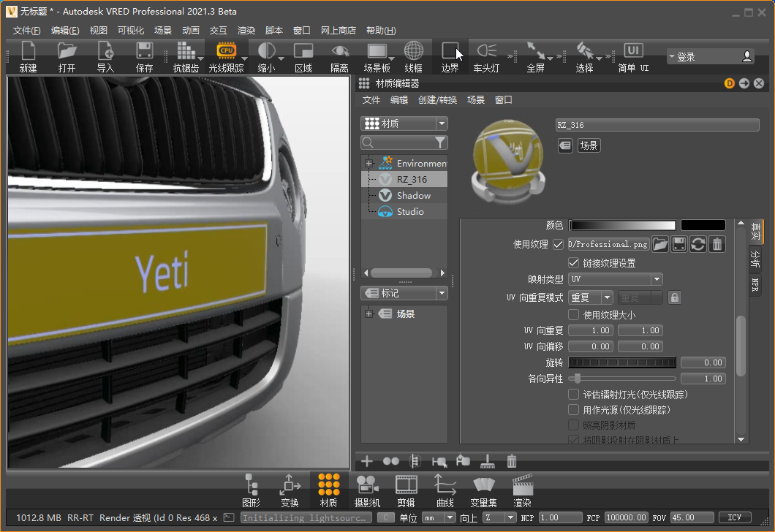The width and height of the screenshot is (775, 532).
Task: Switch to 简单 UI mode icon
Action: pos(633,57)
